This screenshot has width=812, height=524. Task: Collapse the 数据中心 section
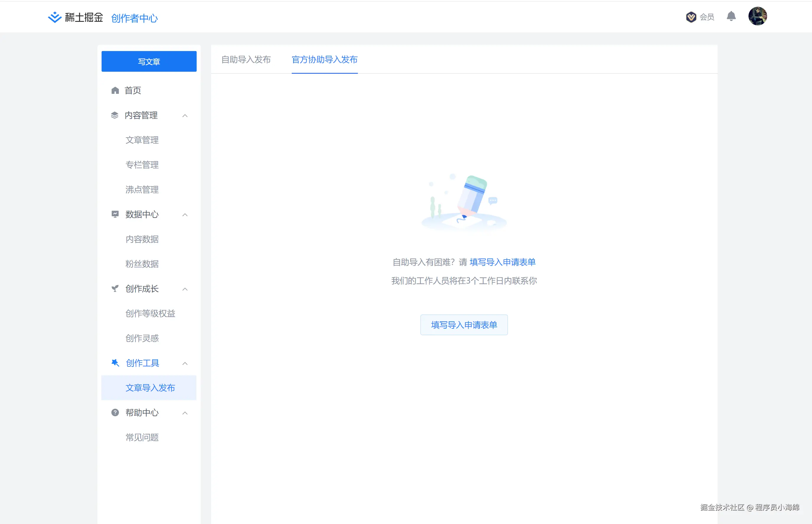click(x=185, y=215)
